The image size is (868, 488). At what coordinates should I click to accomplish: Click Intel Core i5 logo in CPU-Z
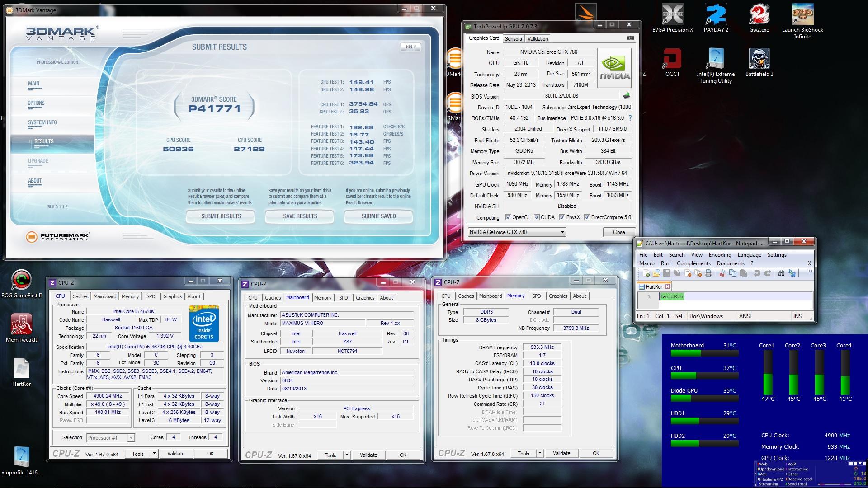204,324
